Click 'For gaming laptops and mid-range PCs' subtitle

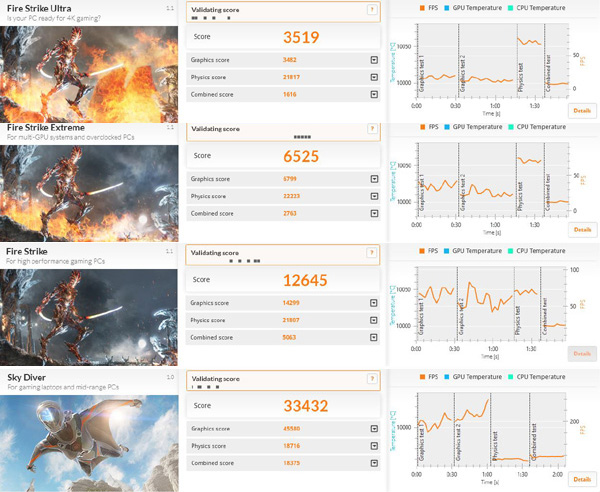coord(63,387)
